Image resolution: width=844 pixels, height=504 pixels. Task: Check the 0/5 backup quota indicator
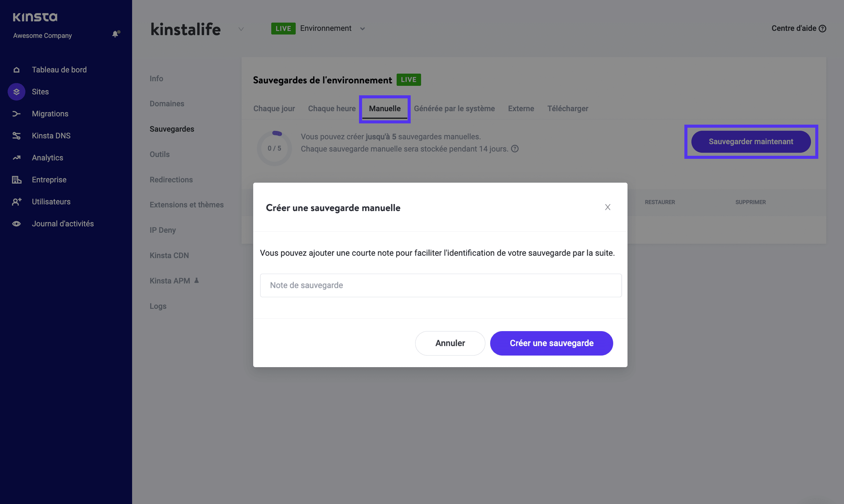tap(274, 148)
